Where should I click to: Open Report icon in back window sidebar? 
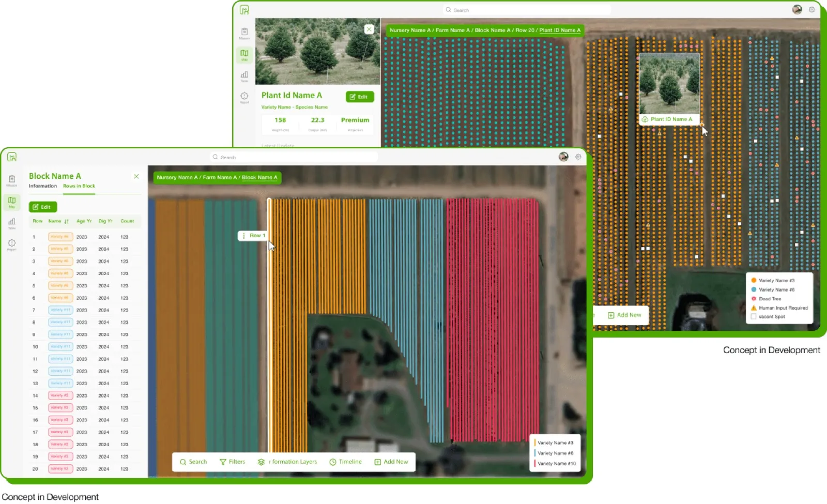[244, 97]
